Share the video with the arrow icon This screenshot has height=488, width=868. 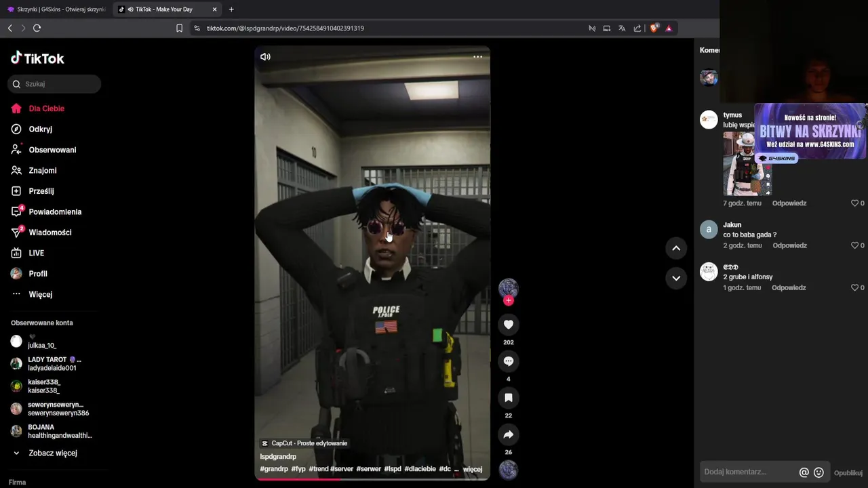click(509, 434)
